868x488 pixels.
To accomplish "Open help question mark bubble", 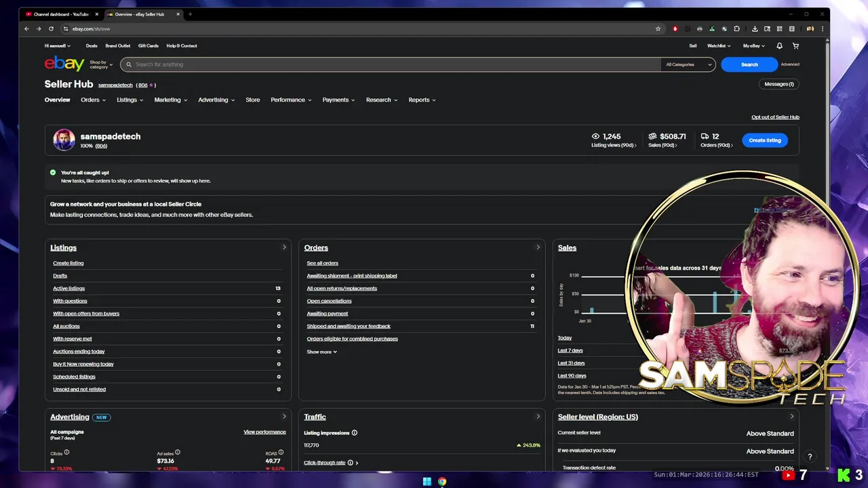I will [x=810, y=457].
